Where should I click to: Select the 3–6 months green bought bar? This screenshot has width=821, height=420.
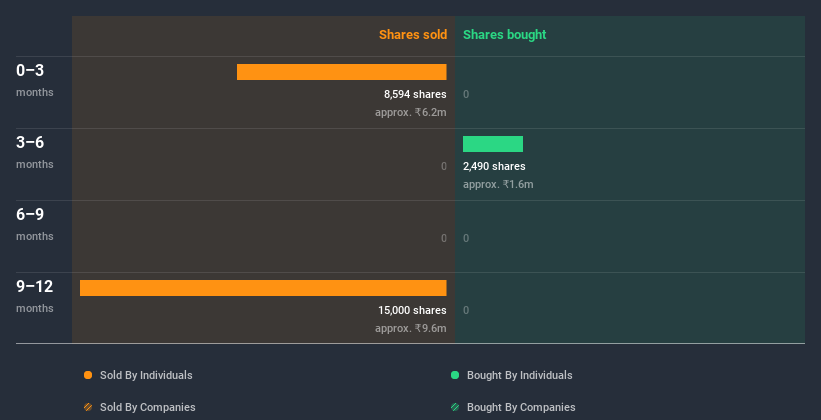(493, 144)
